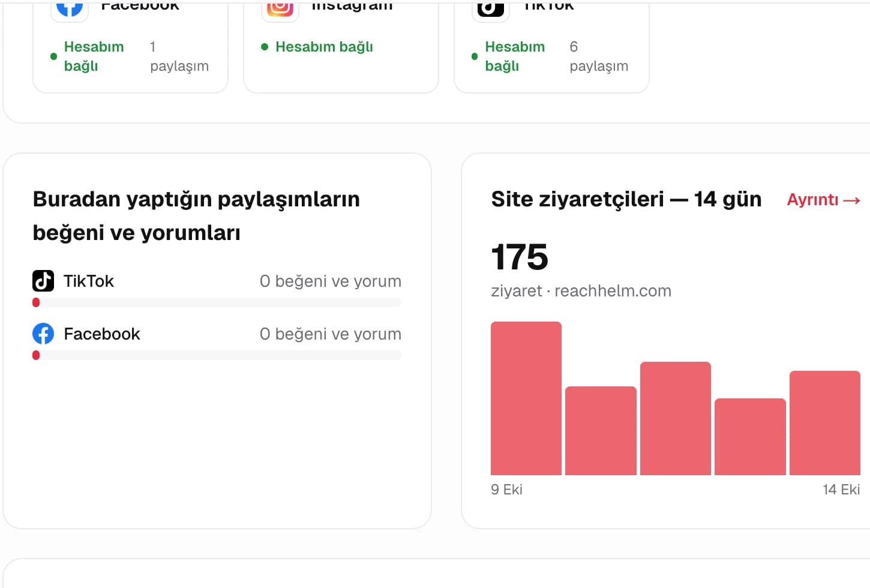The image size is (870, 588).
Task: Click Facebook '0 beğeni ve yorum' text
Action: click(x=331, y=334)
